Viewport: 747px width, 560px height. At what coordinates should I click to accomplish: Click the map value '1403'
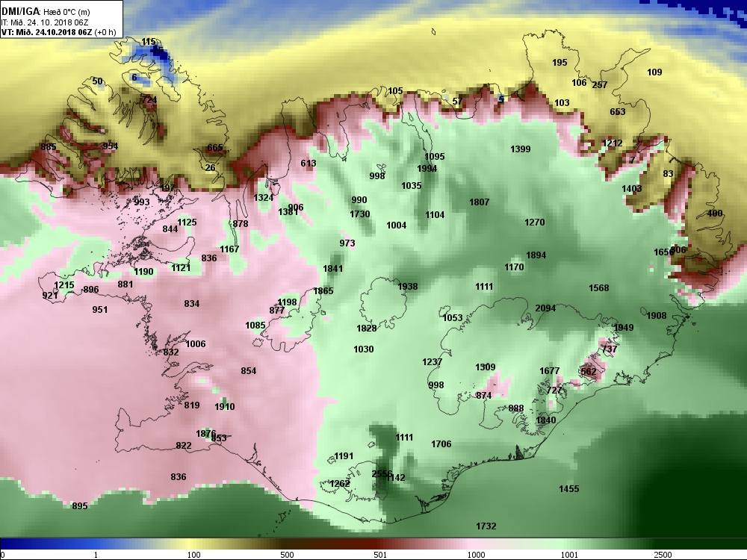coord(632,189)
